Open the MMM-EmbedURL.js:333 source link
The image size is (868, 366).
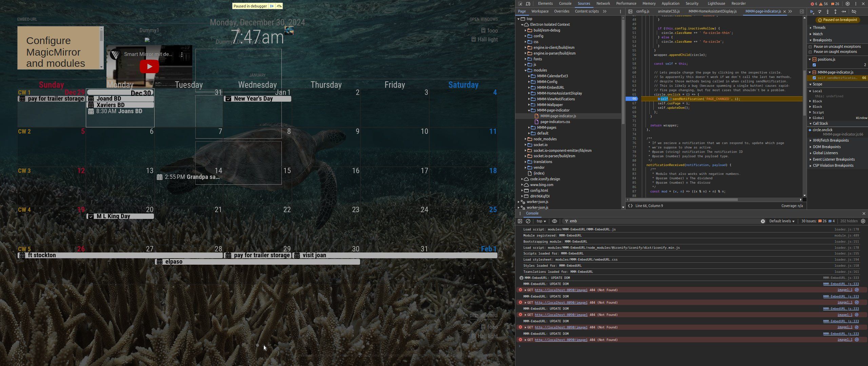(841, 284)
